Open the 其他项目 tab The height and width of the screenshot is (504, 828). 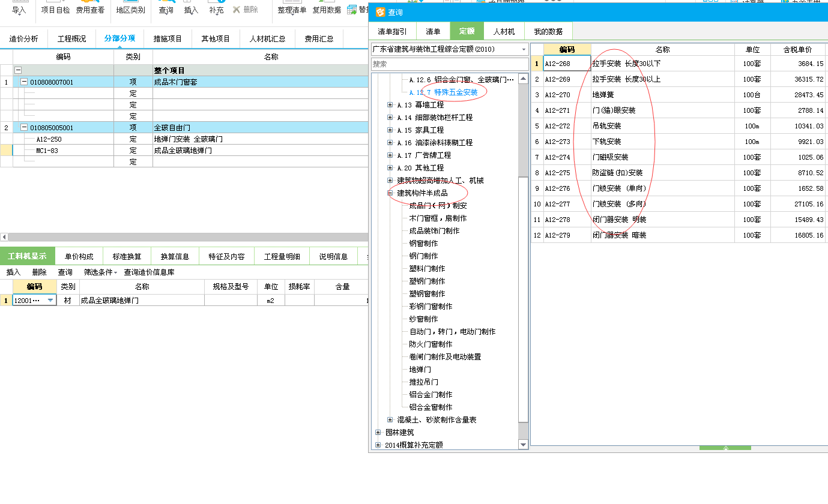216,38
